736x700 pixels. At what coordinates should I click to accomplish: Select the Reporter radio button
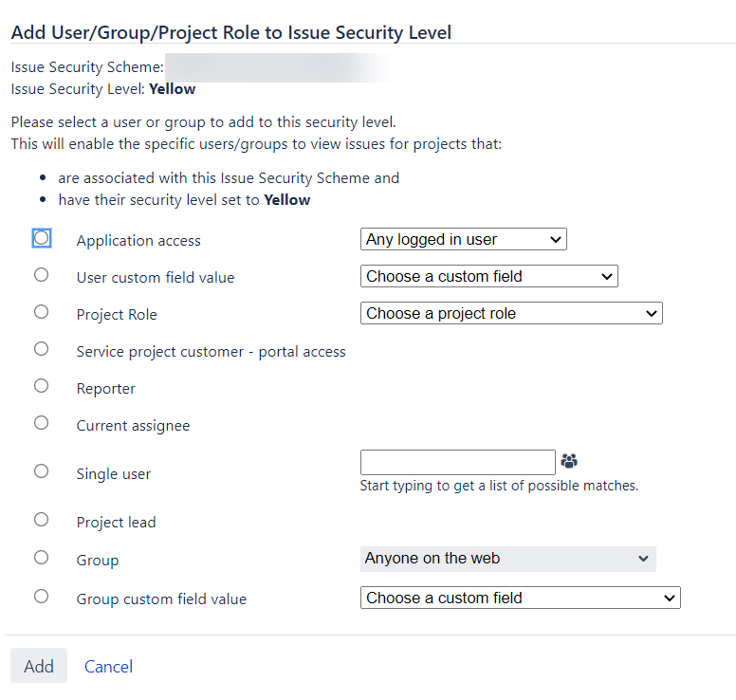pyautogui.click(x=42, y=386)
